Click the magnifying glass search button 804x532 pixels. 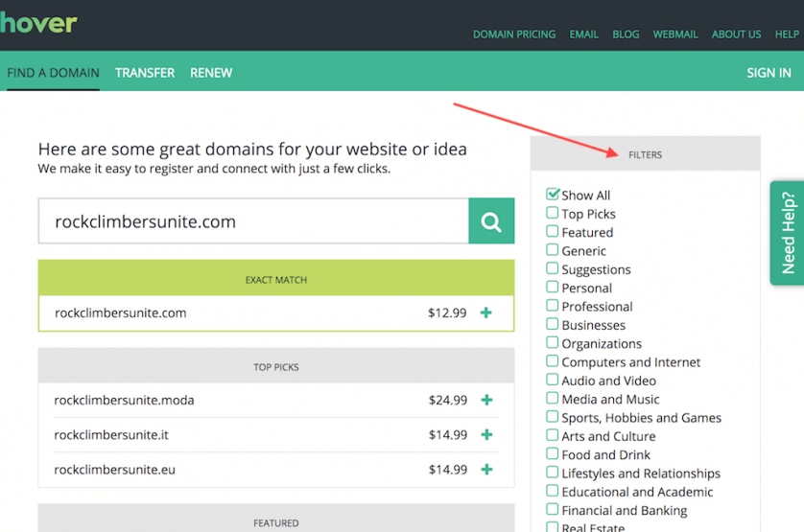(x=491, y=220)
